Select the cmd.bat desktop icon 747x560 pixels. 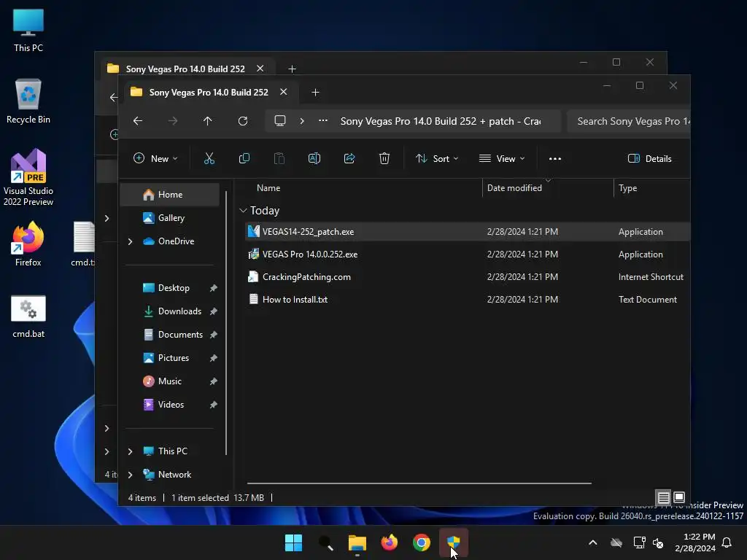coord(28,316)
